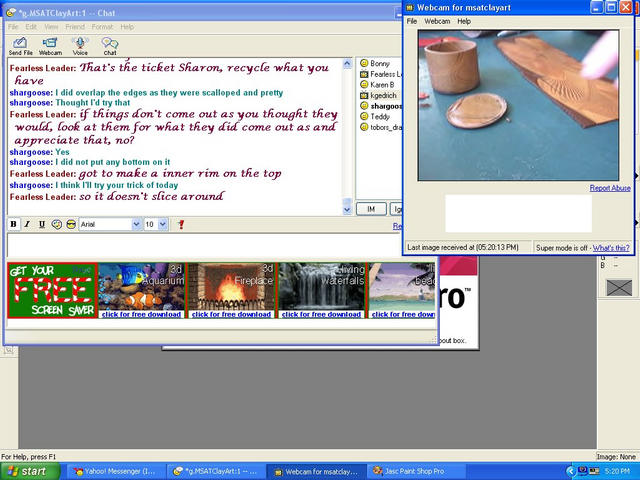Select tobors_dra user in the list
This screenshot has height=480, width=640.
tap(386, 127)
